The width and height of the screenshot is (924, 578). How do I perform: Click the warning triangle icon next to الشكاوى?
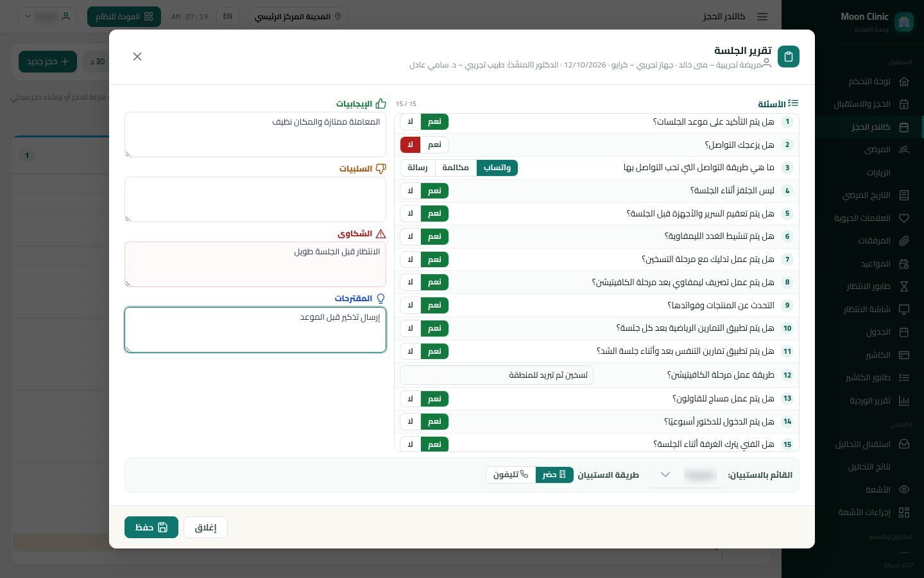click(381, 234)
